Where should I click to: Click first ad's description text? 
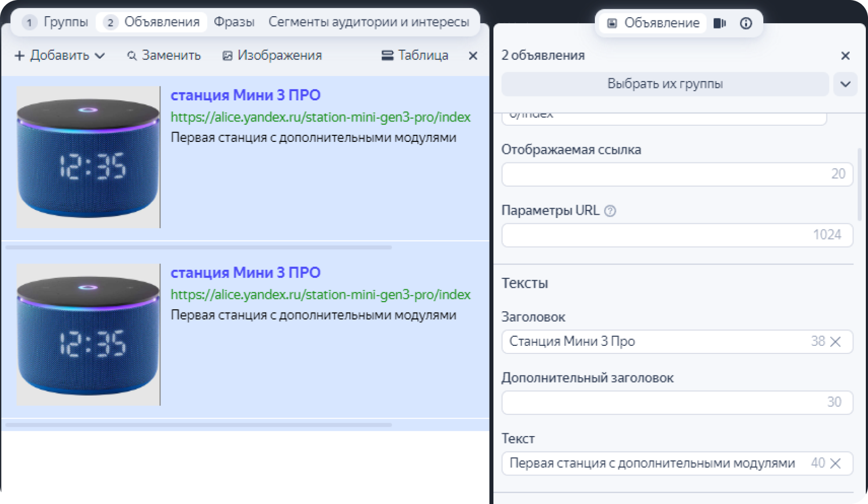[x=314, y=138]
